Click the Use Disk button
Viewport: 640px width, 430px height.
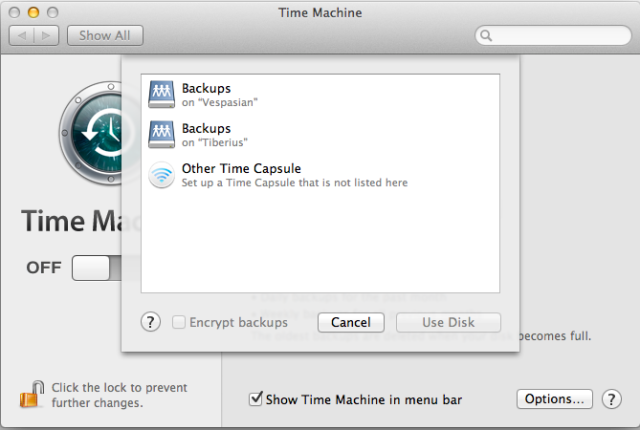coord(448,322)
